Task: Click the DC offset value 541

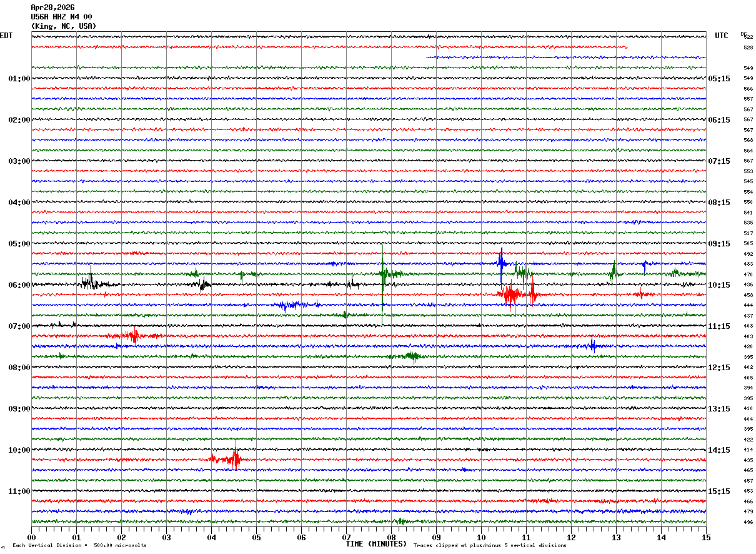Action: 748,213
